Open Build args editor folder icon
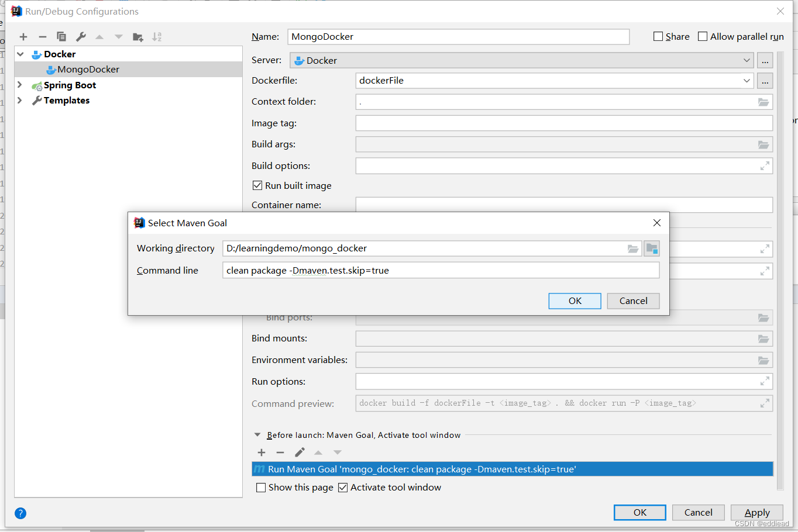The height and width of the screenshot is (532, 798). click(763, 144)
